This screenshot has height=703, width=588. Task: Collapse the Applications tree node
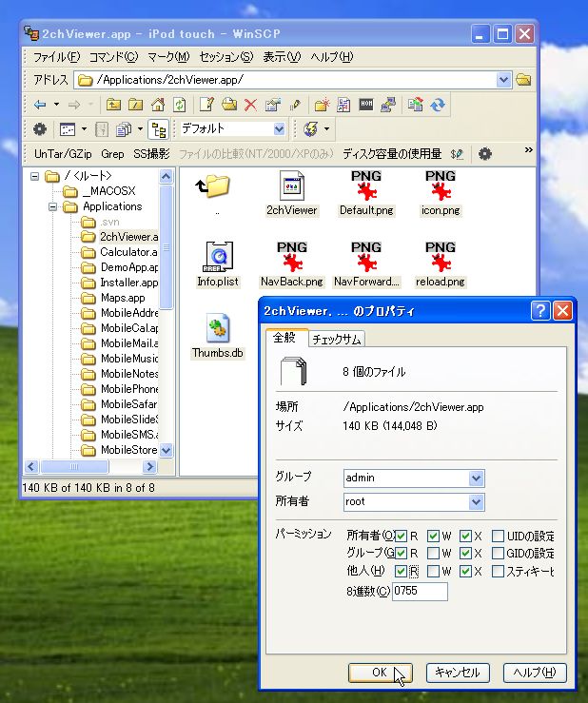pos(53,206)
